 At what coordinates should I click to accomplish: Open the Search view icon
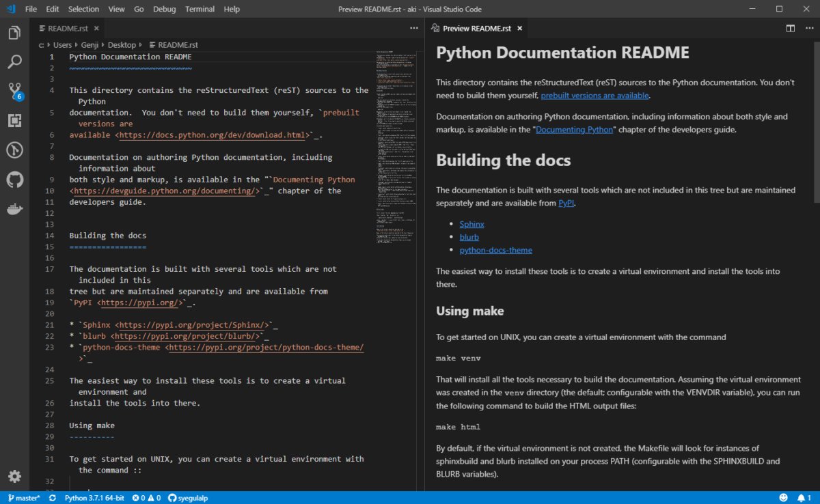click(14, 62)
